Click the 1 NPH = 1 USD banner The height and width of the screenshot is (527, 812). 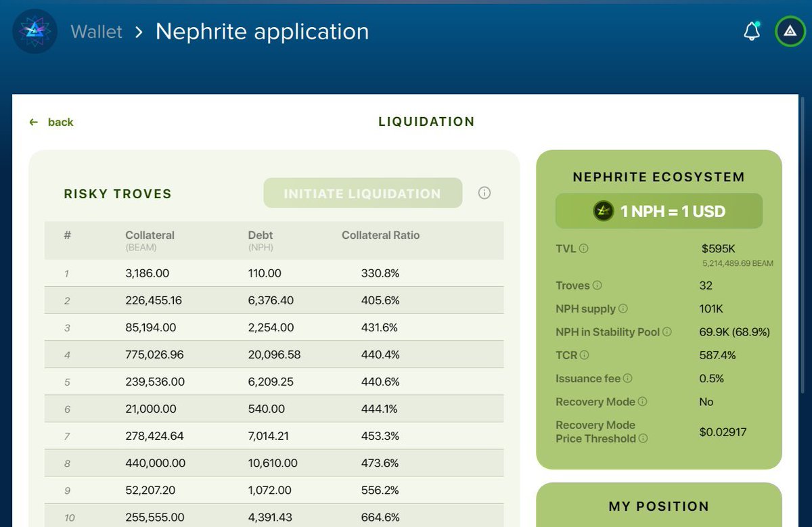(x=659, y=211)
